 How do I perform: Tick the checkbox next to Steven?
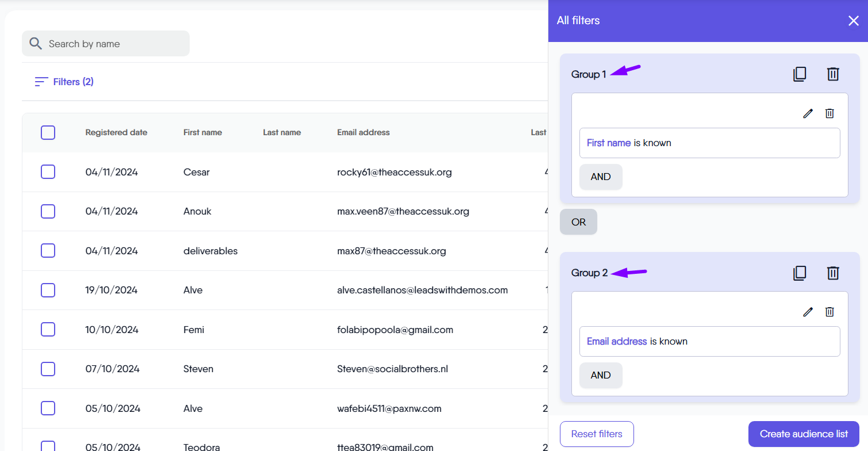(48, 369)
